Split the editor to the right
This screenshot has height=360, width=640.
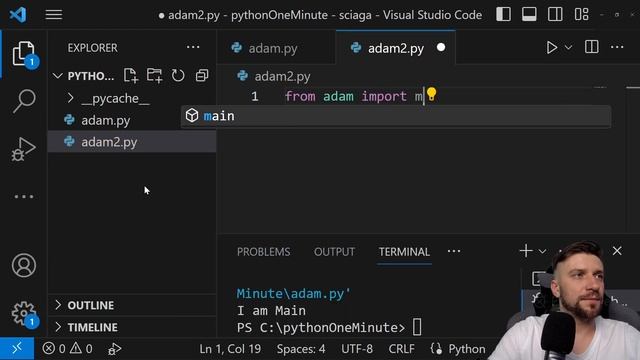coord(591,47)
